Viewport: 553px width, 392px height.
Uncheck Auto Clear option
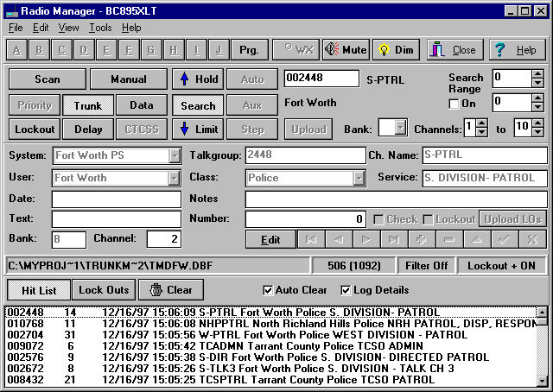(x=268, y=290)
